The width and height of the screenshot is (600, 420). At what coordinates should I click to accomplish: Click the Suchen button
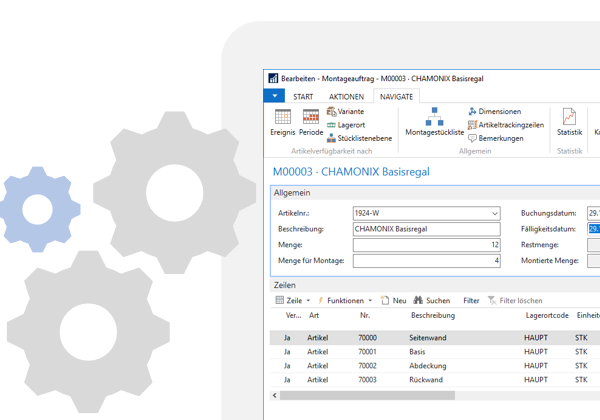pyautogui.click(x=432, y=300)
